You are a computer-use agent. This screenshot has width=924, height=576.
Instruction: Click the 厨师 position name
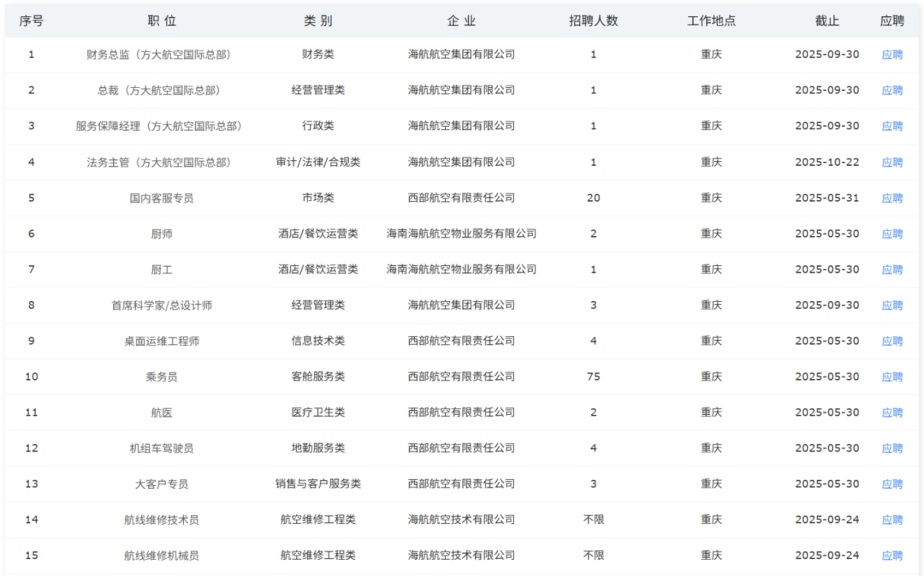point(162,234)
